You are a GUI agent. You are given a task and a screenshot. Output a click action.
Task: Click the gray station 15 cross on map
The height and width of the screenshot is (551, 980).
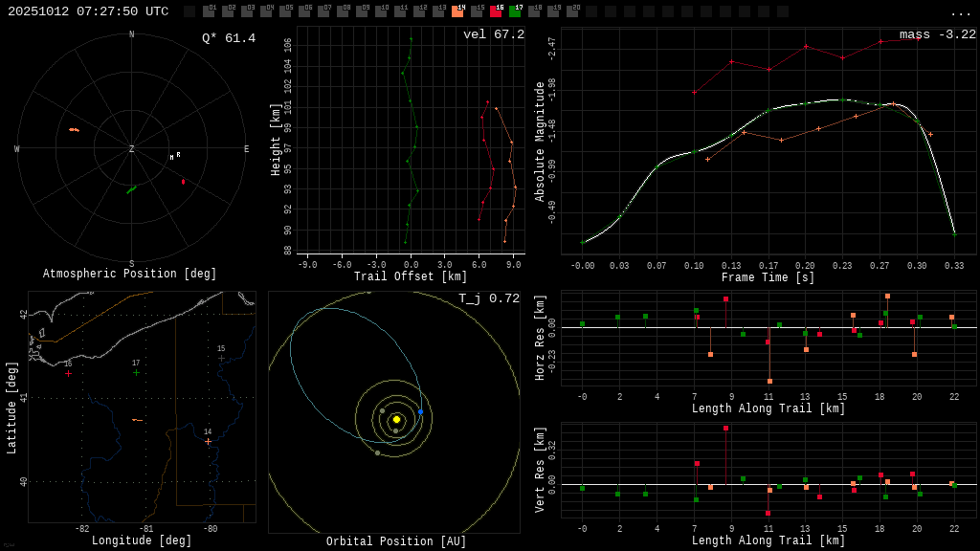221,358
